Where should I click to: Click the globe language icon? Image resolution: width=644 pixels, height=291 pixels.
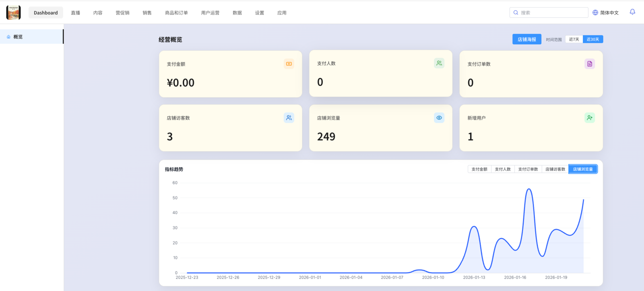coord(595,12)
